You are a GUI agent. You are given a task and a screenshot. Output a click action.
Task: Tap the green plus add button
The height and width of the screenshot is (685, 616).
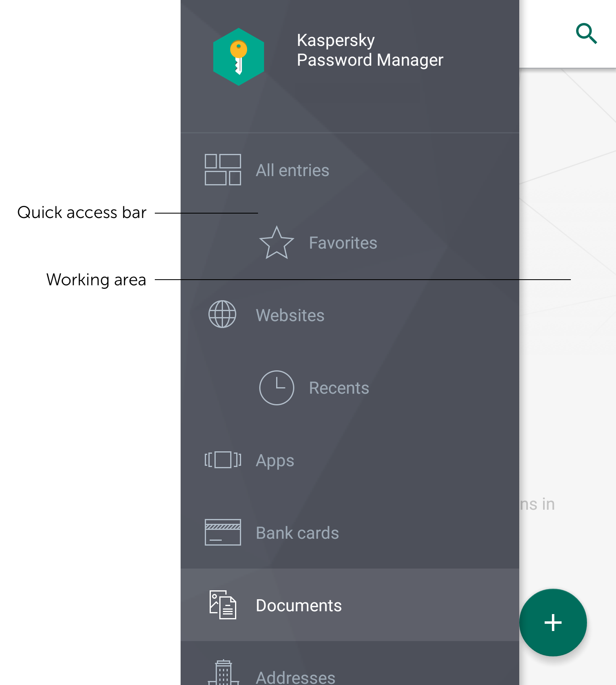[x=553, y=623]
